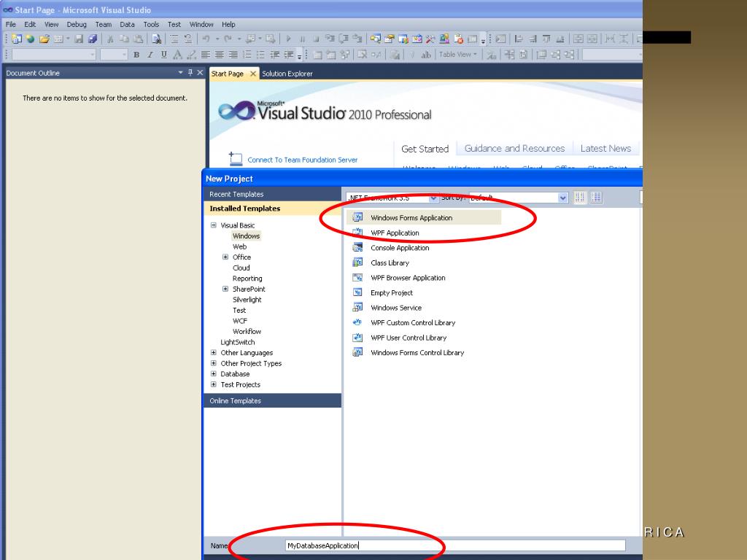Expand the Test Projects node
747x560 pixels.
tap(214, 385)
